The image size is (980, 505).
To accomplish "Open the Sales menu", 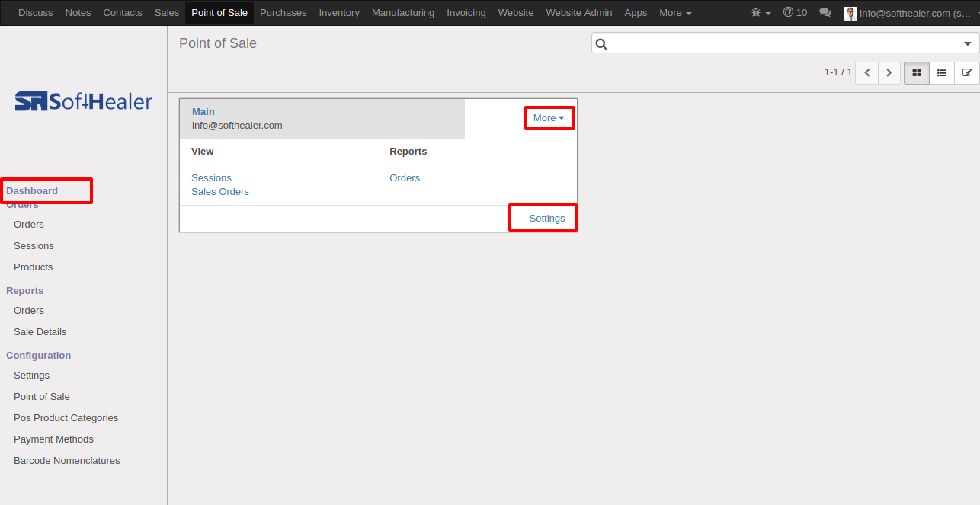I will pos(167,13).
